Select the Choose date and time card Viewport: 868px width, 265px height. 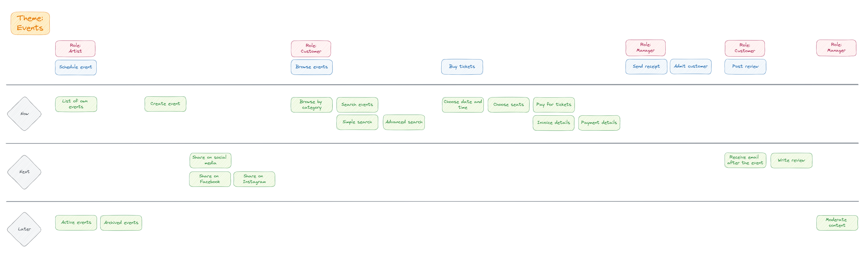(463, 105)
